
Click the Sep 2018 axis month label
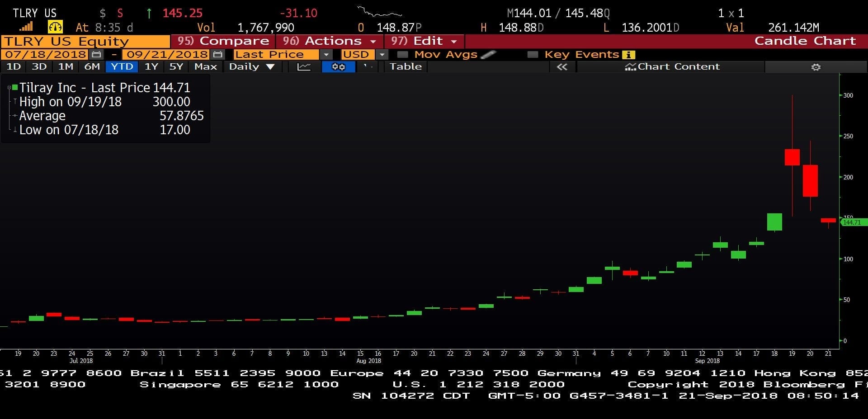(x=707, y=361)
